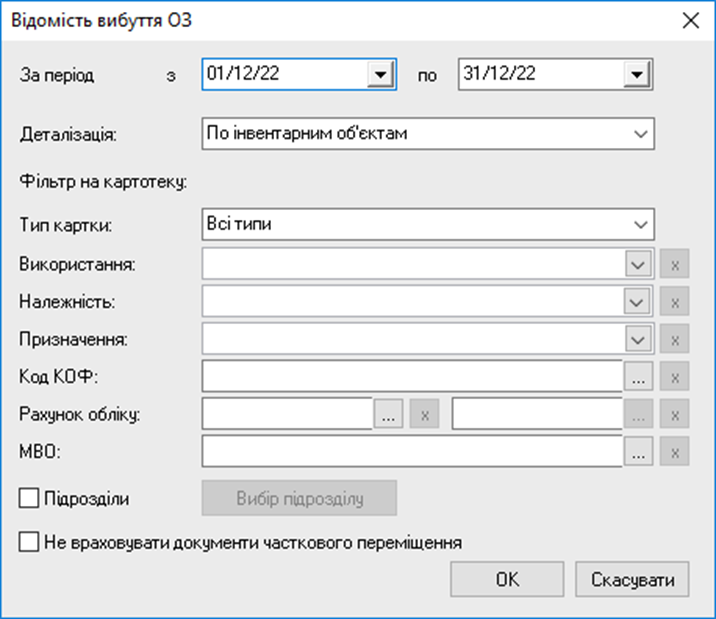Clear the Використання field with x button
The height and width of the screenshot is (619, 716).
[674, 264]
